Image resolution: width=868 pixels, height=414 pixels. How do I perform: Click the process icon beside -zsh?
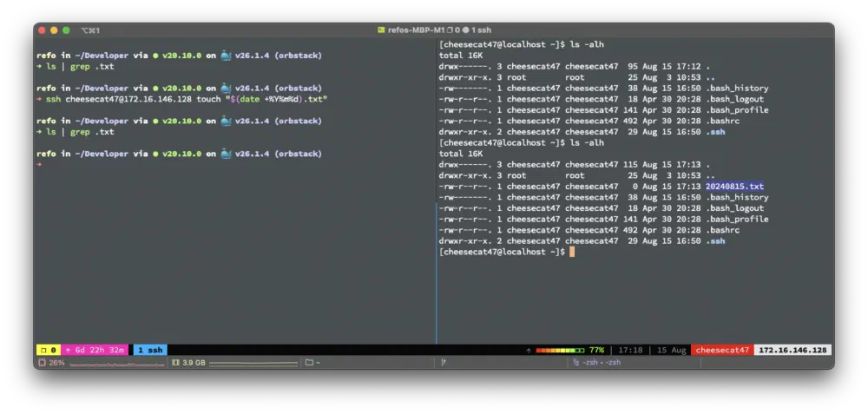tap(575, 363)
